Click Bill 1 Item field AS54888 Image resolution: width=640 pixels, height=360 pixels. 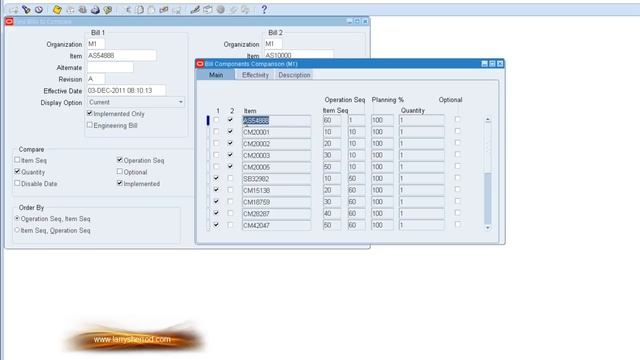[x=122, y=56]
